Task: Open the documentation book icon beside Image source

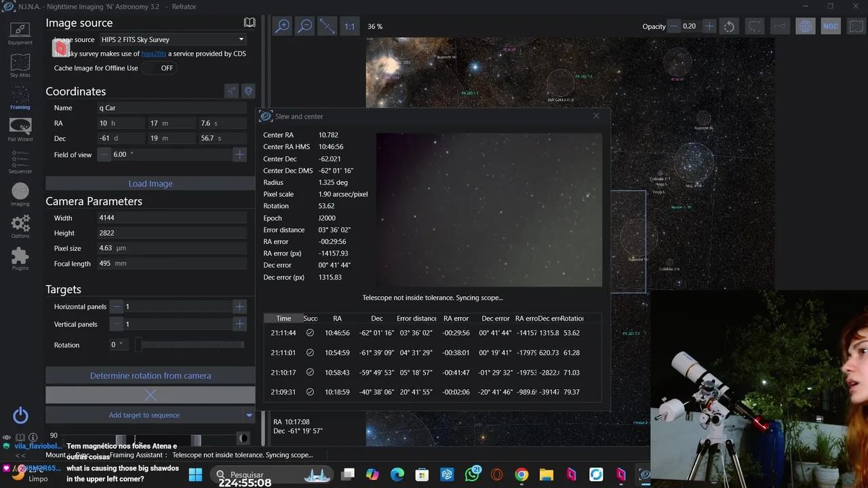Action: point(250,22)
